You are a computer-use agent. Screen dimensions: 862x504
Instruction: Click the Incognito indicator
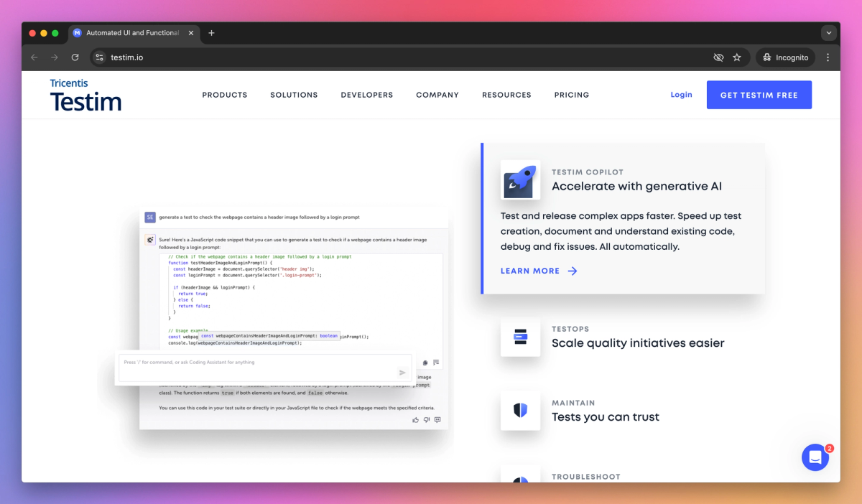[785, 57]
